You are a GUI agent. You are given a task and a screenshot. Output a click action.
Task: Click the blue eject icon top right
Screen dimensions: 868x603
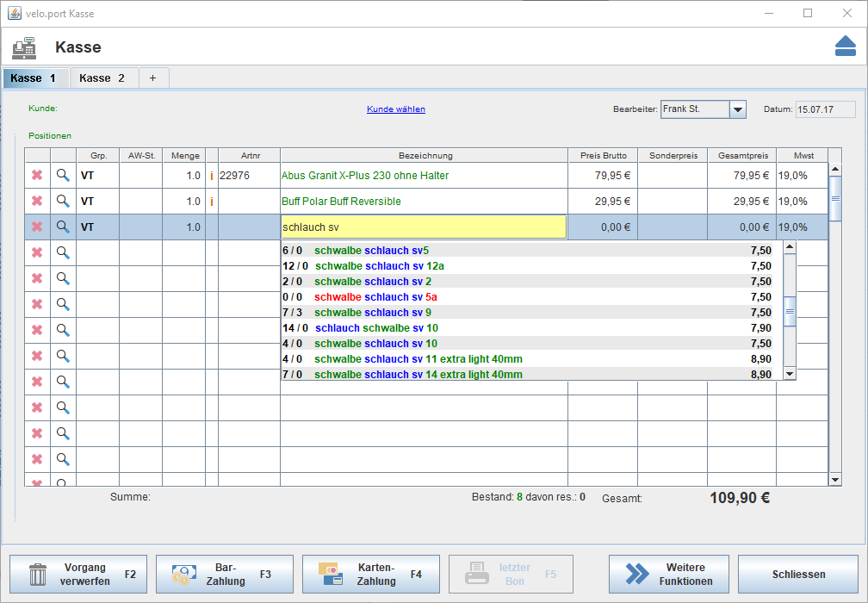845,47
